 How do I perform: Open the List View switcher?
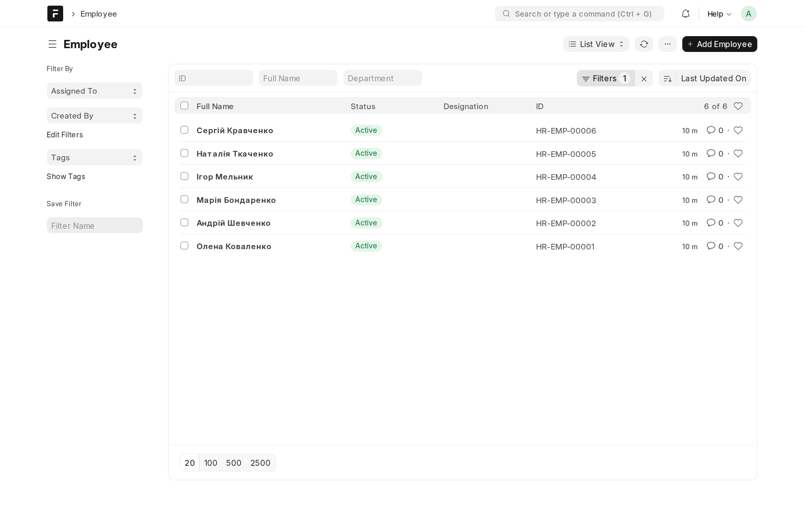596,44
